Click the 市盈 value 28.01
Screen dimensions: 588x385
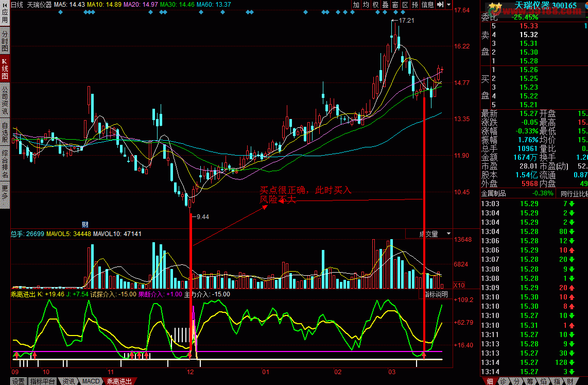pyautogui.click(x=529, y=166)
